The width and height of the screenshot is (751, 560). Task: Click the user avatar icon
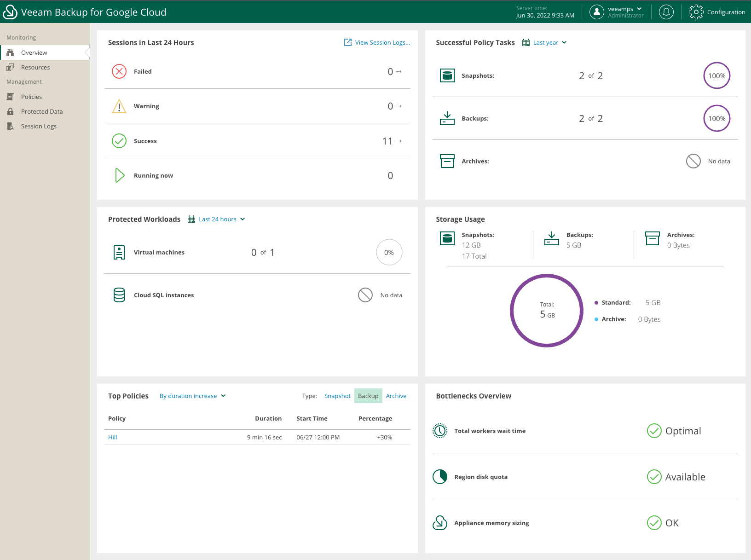(x=596, y=12)
